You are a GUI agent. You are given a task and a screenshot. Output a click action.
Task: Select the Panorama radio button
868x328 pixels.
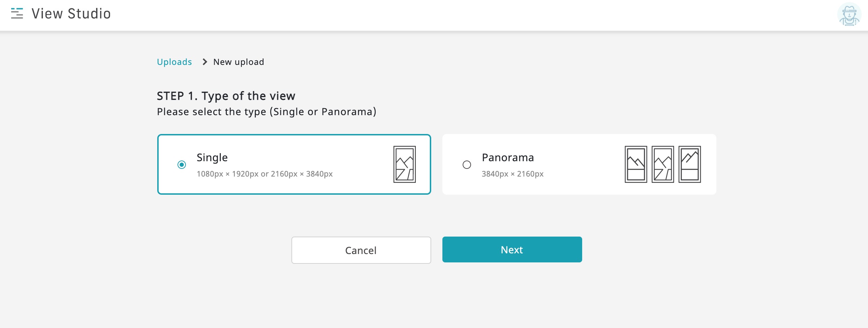[x=467, y=165]
